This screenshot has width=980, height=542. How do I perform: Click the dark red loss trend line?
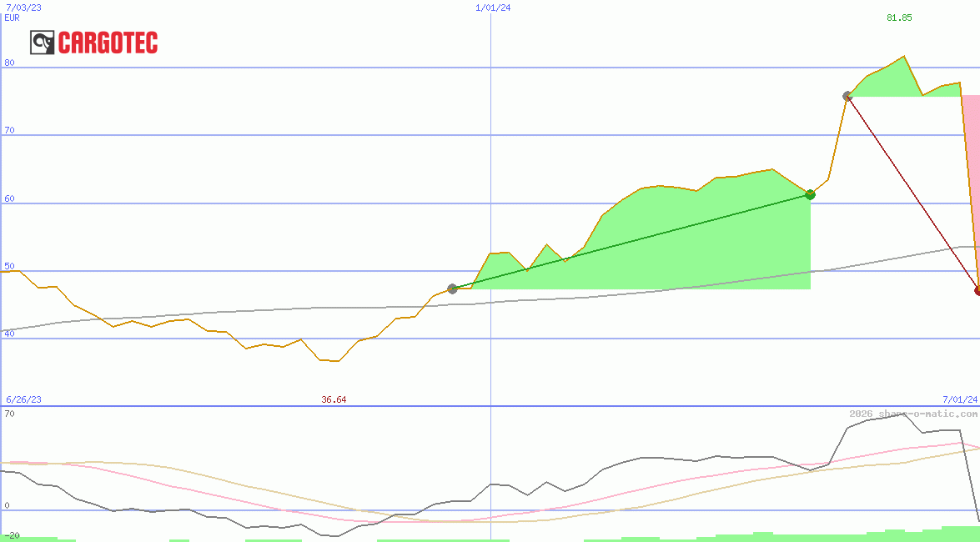[x=912, y=193]
